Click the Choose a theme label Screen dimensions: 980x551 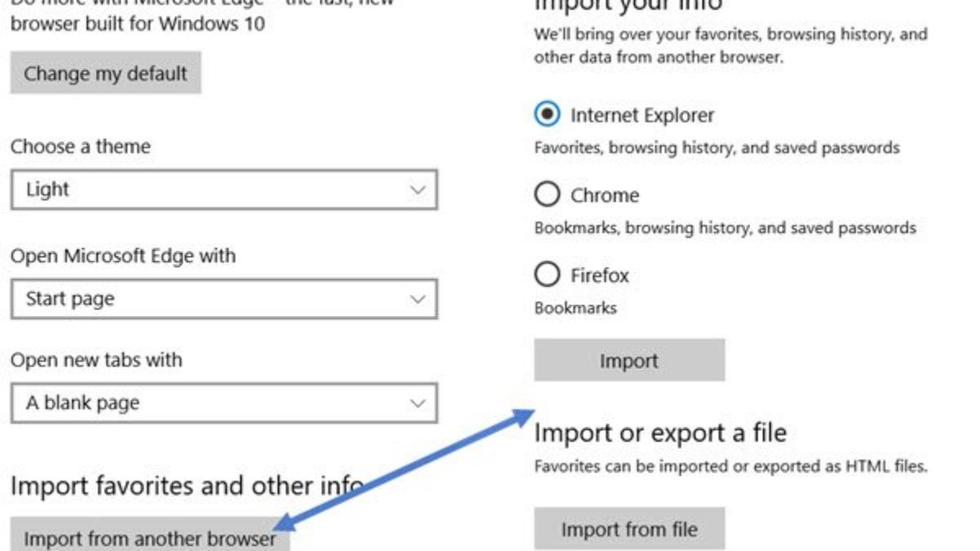click(x=80, y=147)
